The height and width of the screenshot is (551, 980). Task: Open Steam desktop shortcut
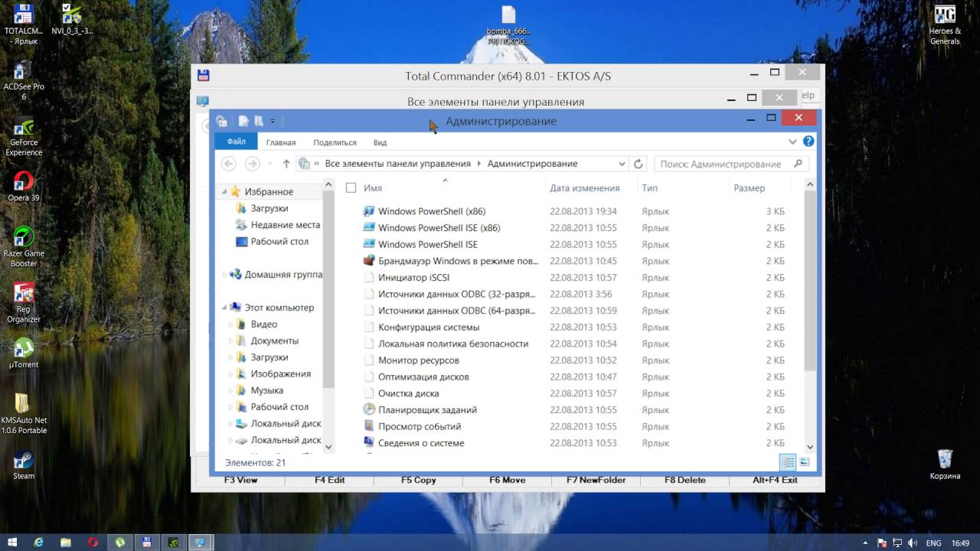[24, 465]
